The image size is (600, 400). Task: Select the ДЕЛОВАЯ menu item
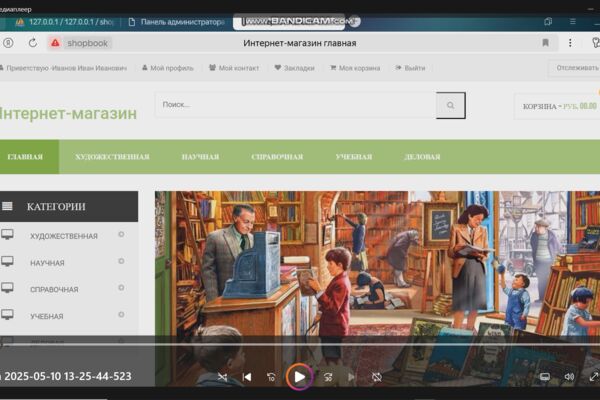(x=422, y=157)
